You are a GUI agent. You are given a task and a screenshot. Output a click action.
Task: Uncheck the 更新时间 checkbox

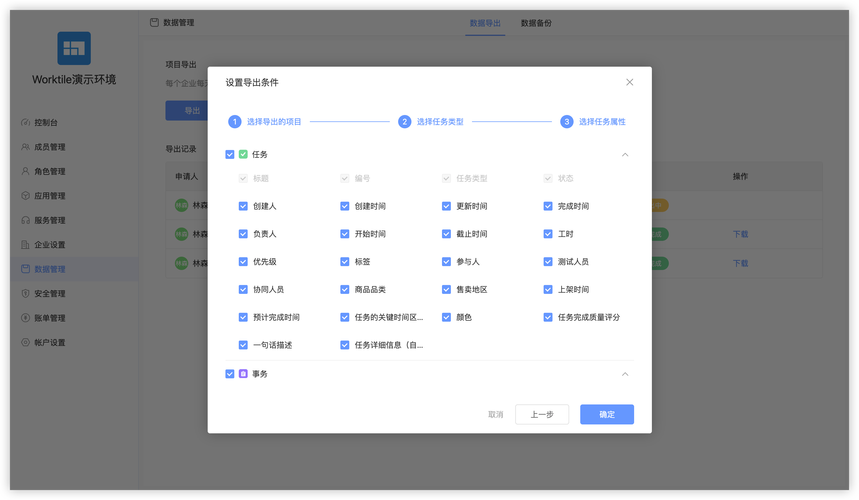pos(446,206)
